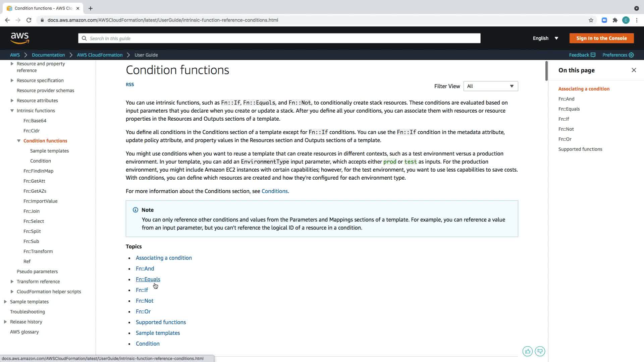Close the On this page panel
This screenshot has width=644, height=362.
pyautogui.click(x=634, y=70)
